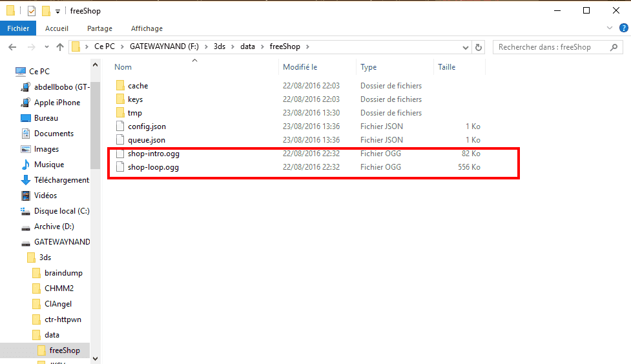Switch to the Accueil tab
This screenshot has width=631, height=364.
(57, 28)
